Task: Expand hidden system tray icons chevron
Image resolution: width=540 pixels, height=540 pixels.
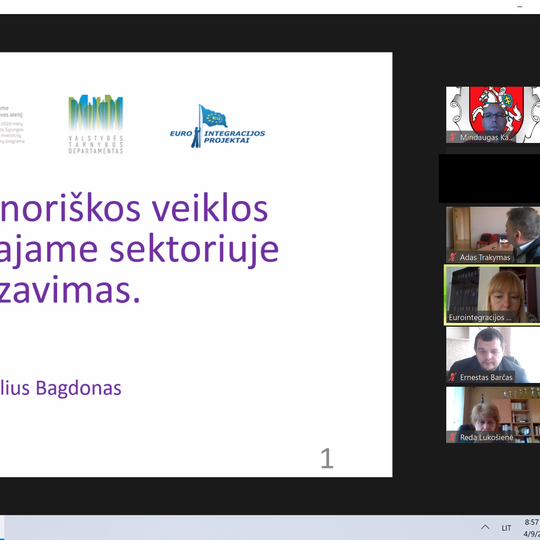Action: [485, 527]
